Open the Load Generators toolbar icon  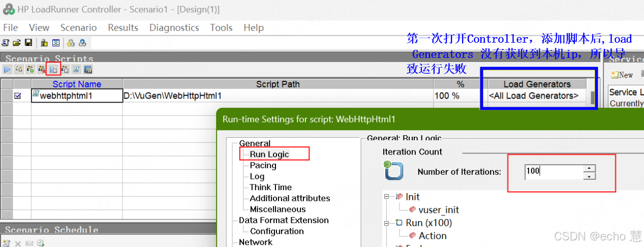click(x=44, y=43)
